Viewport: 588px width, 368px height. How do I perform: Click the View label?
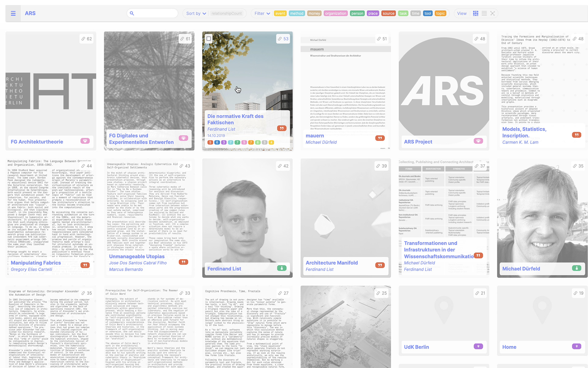tap(462, 13)
